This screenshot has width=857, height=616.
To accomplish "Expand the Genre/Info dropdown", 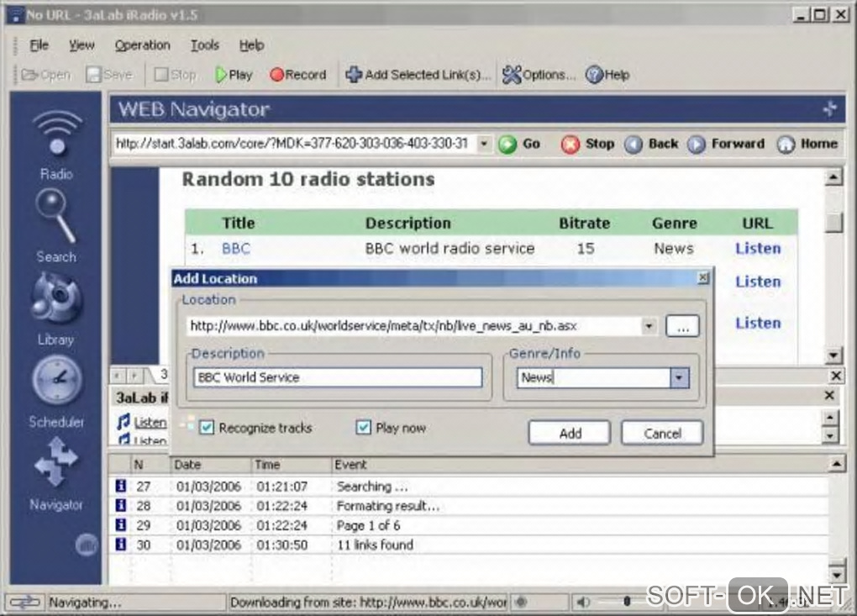I will pyautogui.click(x=679, y=378).
